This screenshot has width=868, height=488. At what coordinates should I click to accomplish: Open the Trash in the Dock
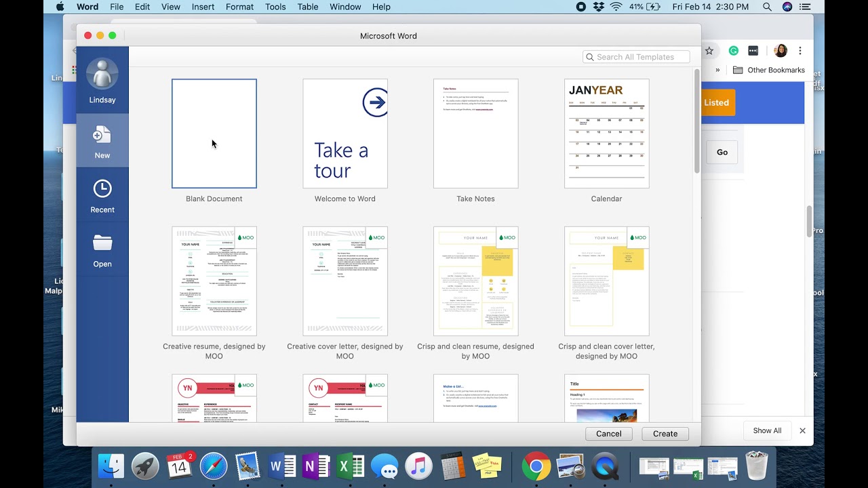[756, 466]
